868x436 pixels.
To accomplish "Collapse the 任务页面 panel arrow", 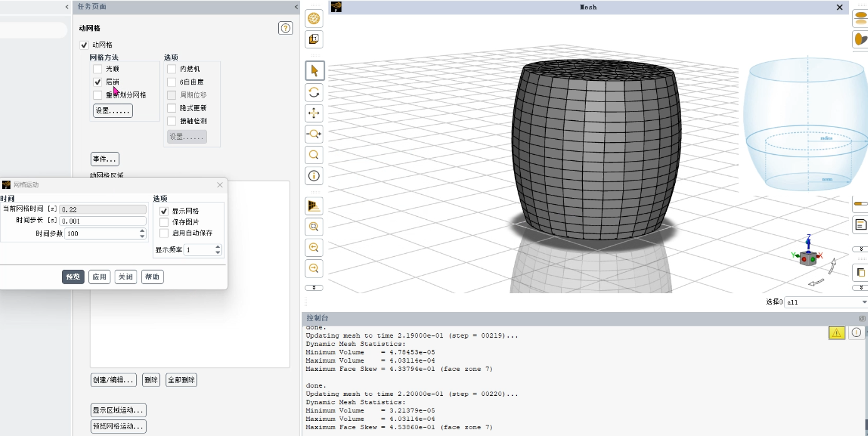I will click(296, 6).
